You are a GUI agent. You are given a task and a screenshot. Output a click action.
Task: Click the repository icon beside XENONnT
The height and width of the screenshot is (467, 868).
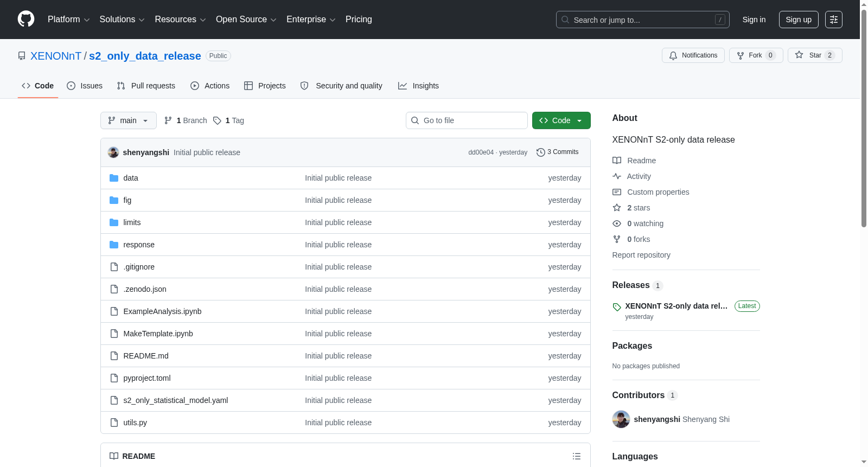[x=22, y=56]
